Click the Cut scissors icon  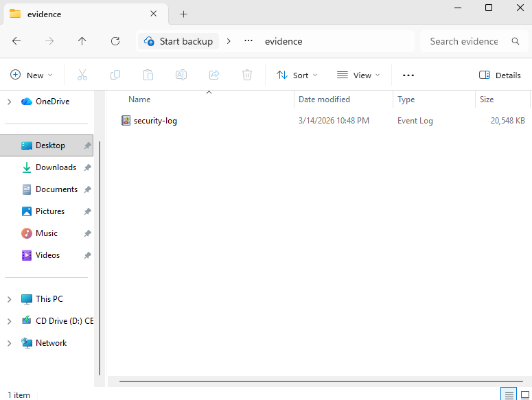coord(82,75)
